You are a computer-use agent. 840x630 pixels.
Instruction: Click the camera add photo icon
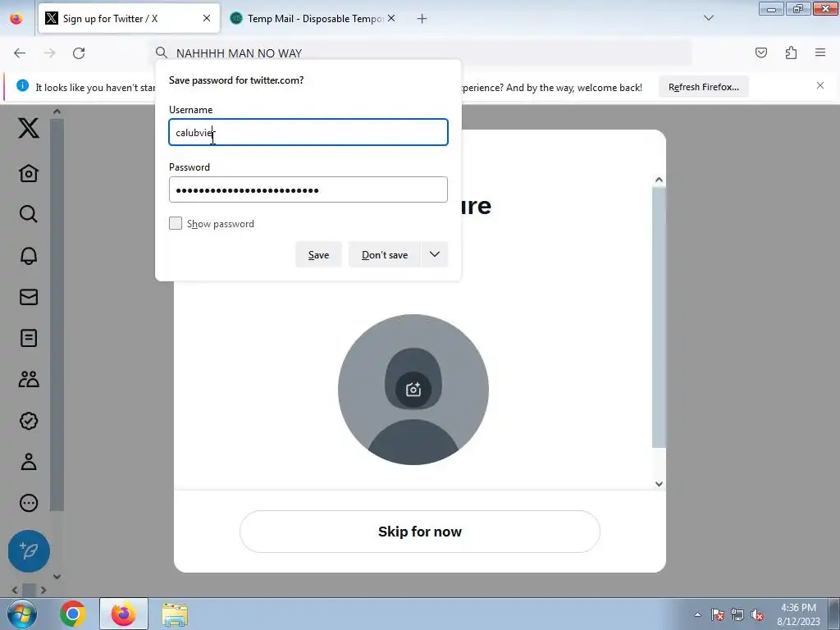(413, 390)
